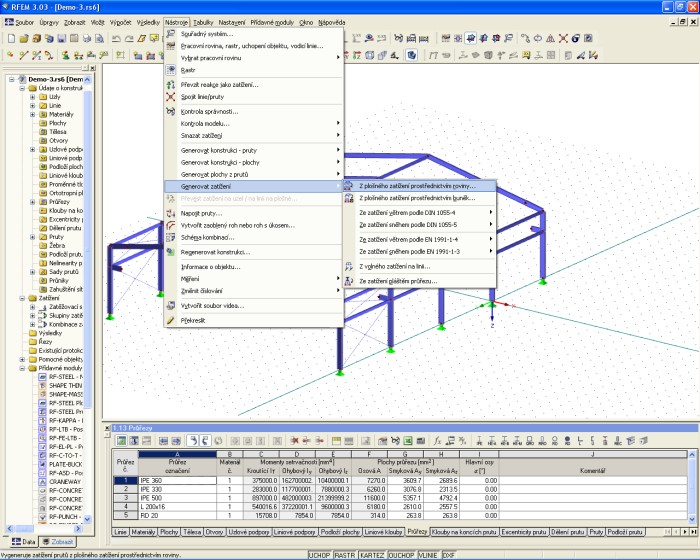The image size is (700, 560).
Task: Click the IPE 360 cross-section cell
Action: click(177, 481)
